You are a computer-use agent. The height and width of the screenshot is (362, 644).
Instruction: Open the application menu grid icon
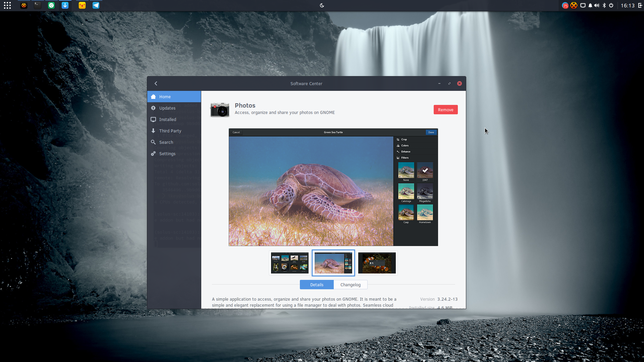pos(7,5)
